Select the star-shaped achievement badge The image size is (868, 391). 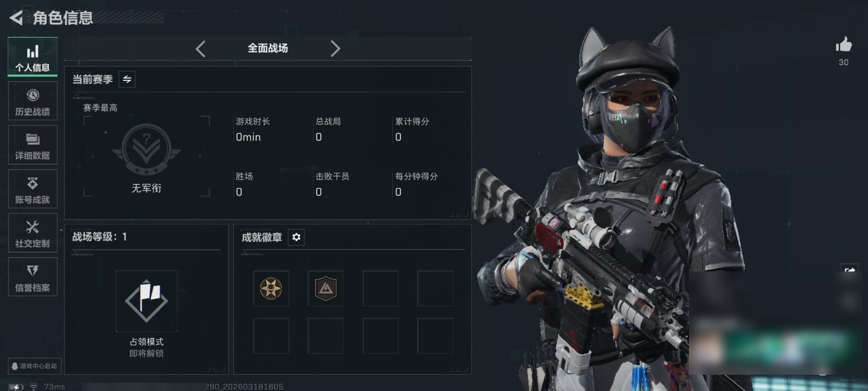coord(271,288)
